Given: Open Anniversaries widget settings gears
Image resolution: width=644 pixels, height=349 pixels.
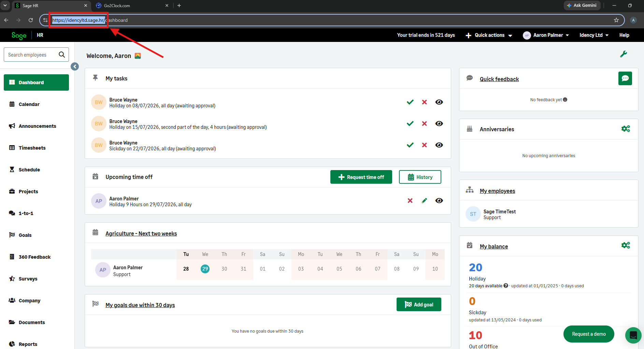Looking at the screenshot, I should (626, 129).
